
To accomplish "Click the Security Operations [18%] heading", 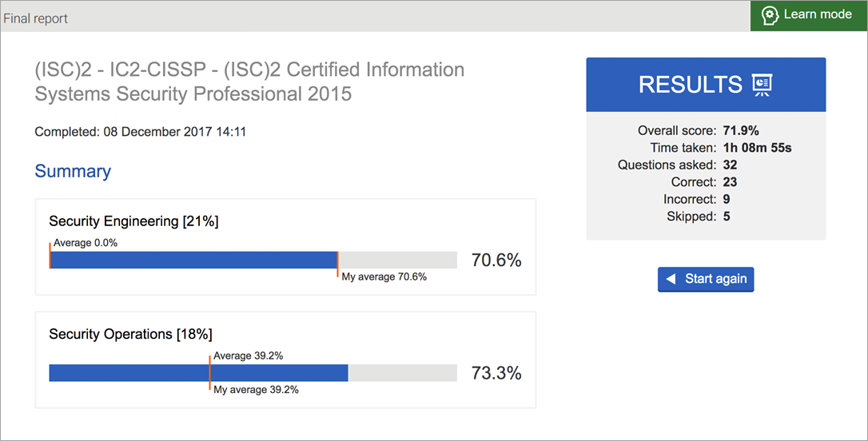I will pyautogui.click(x=130, y=334).
